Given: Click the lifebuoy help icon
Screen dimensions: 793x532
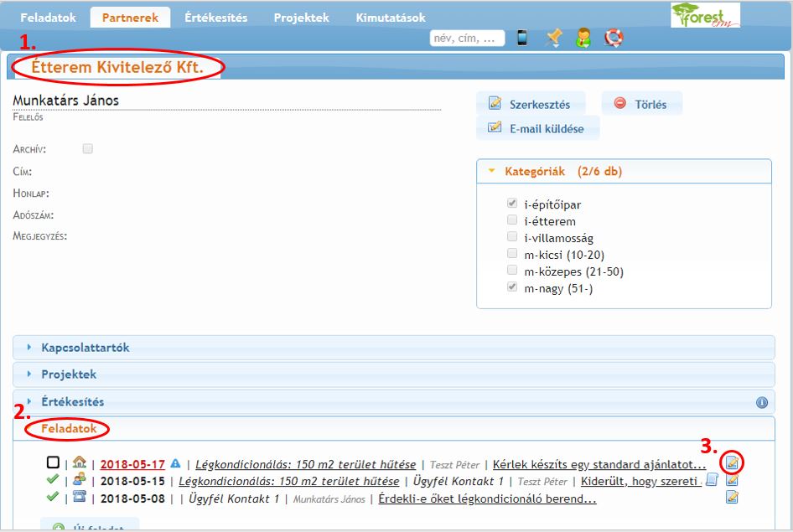Looking at the screenshot, I should tap(614, 38).
